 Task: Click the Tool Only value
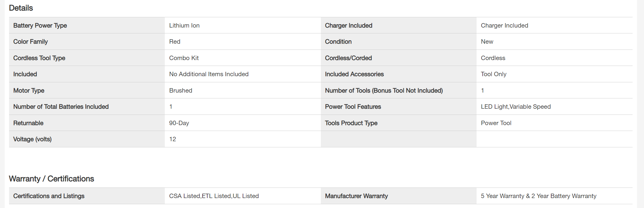pos(494,74)
